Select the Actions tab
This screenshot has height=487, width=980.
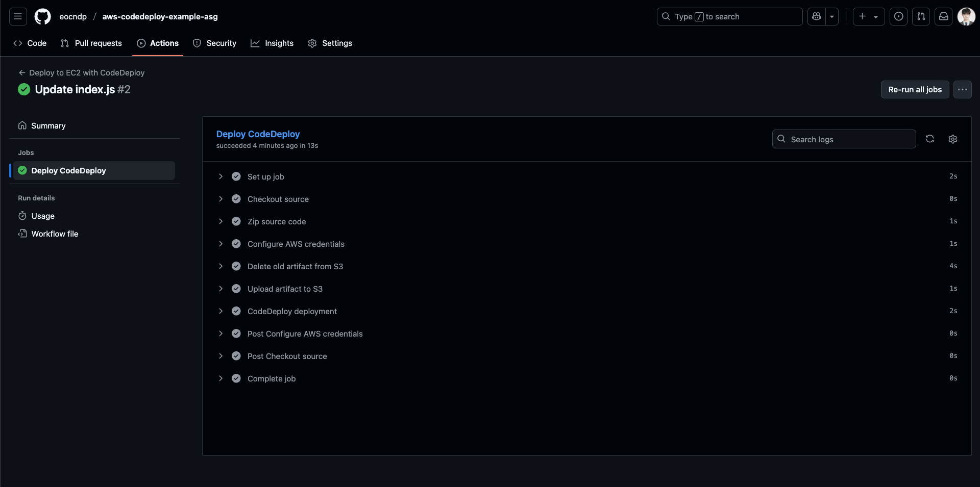158,43
